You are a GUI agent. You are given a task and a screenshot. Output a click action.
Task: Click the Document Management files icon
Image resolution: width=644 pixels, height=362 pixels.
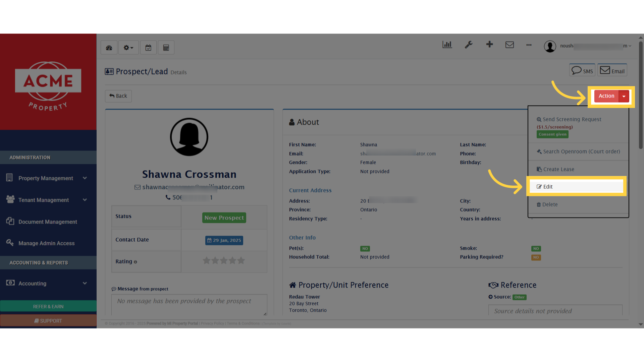coord(10,221)
